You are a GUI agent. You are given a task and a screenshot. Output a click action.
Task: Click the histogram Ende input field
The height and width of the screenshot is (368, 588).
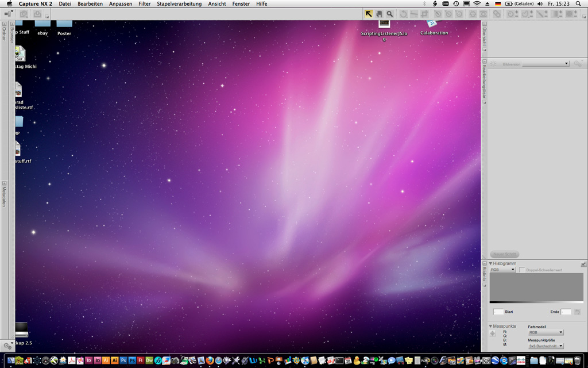(x=566, y=312)
